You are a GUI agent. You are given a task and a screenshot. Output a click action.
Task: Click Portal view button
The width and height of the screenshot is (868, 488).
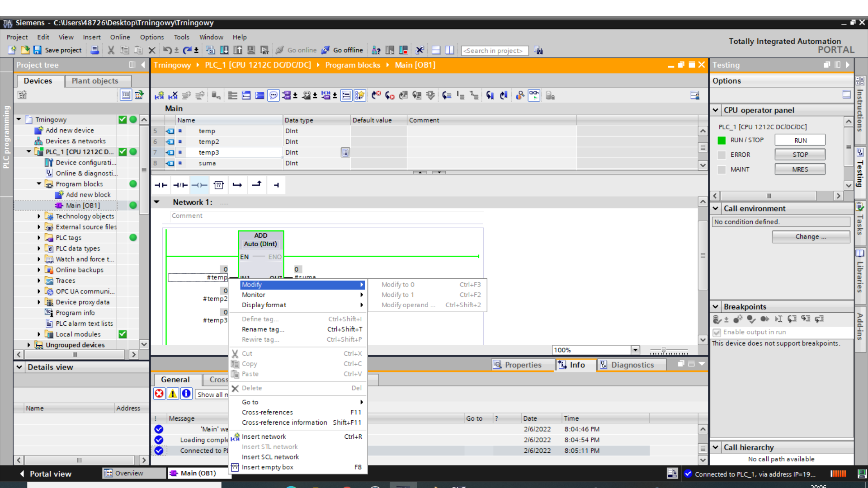46,474
